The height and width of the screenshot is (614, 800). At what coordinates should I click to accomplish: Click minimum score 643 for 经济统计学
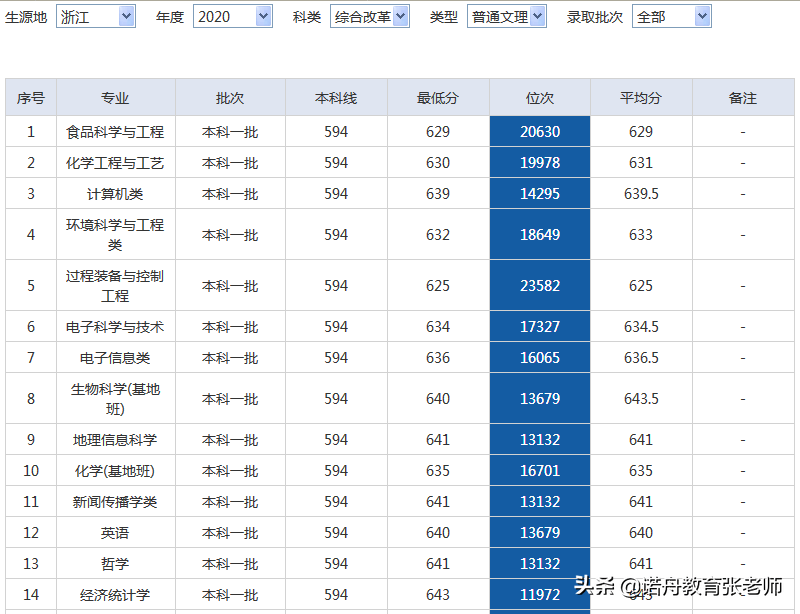[438, 595]
